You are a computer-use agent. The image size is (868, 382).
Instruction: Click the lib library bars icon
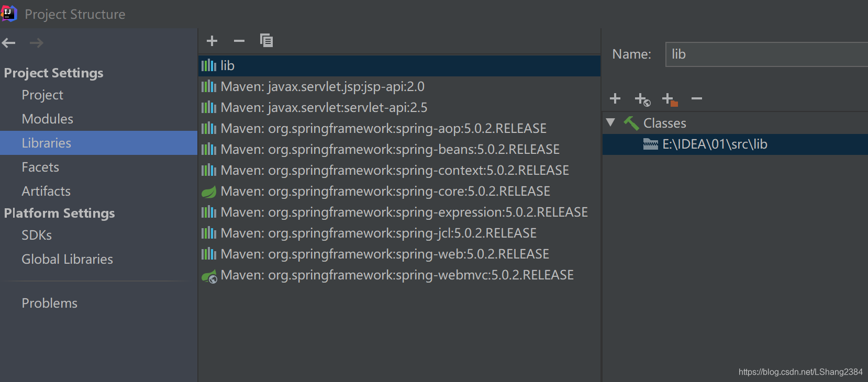coord(209,65)
